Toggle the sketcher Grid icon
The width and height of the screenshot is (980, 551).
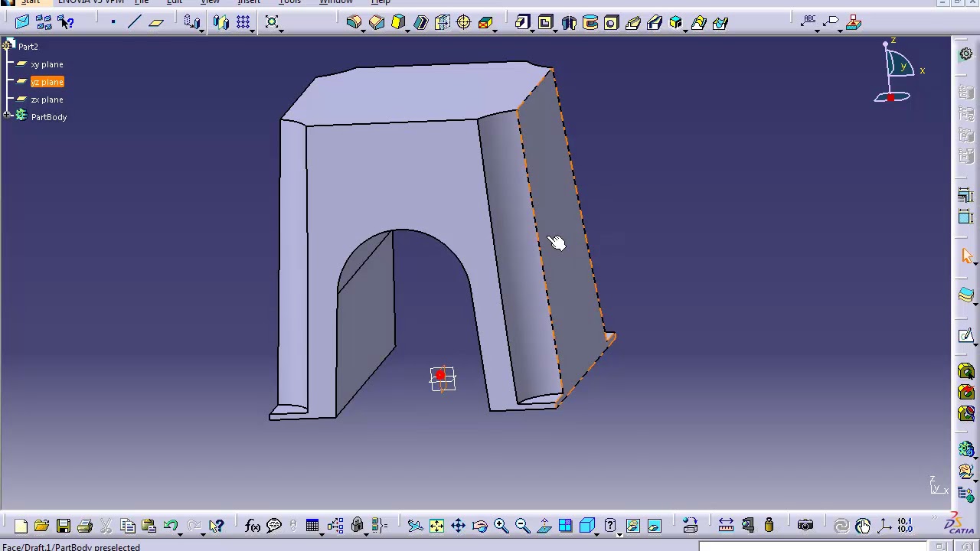click(x=243, y=22)
